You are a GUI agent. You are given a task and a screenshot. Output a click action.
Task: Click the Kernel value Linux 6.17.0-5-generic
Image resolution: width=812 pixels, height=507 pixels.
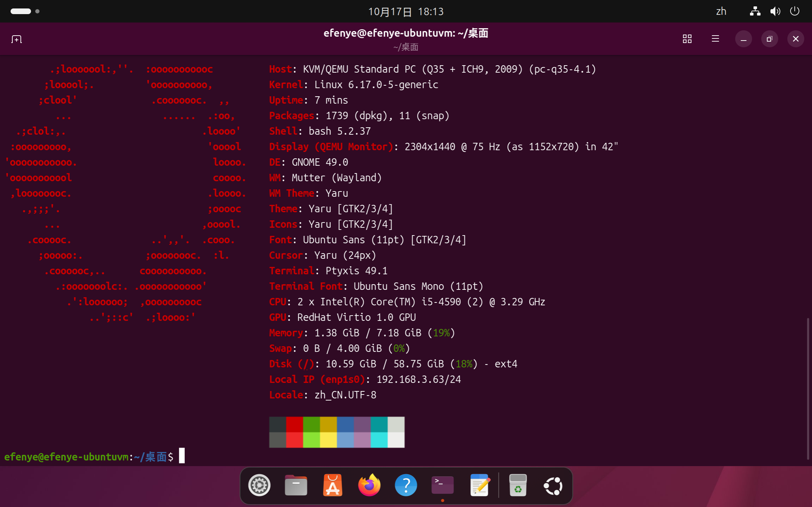376,85
